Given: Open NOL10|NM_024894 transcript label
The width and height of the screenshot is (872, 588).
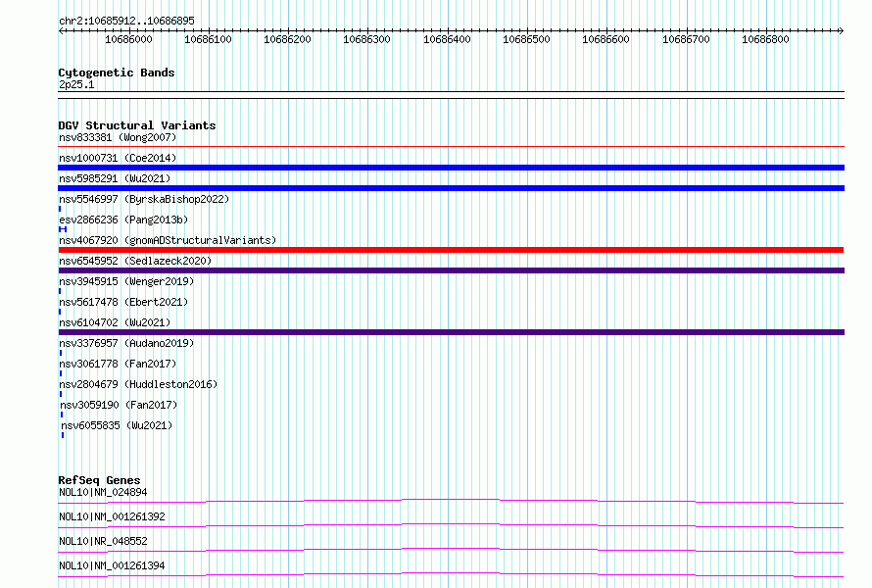Looking at the screenshot, I should pos(103,492).
